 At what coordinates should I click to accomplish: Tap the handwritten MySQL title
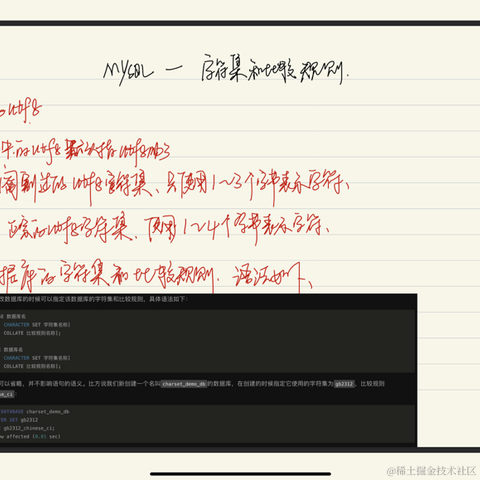tap(226, 71)
